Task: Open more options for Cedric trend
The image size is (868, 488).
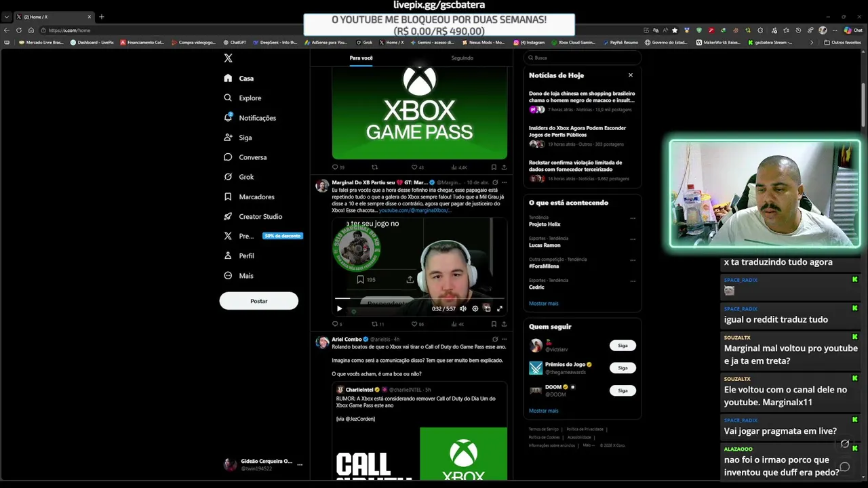Action: 633,281
